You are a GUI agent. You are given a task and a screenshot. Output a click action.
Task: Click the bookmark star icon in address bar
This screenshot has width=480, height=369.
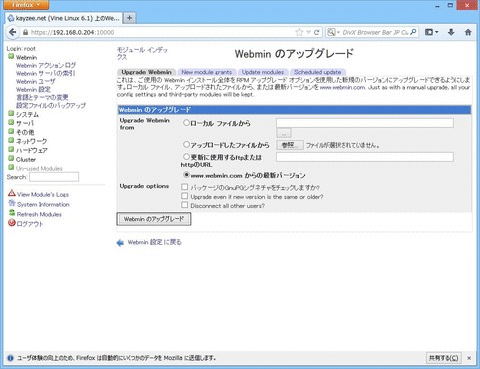click(299, 32)
